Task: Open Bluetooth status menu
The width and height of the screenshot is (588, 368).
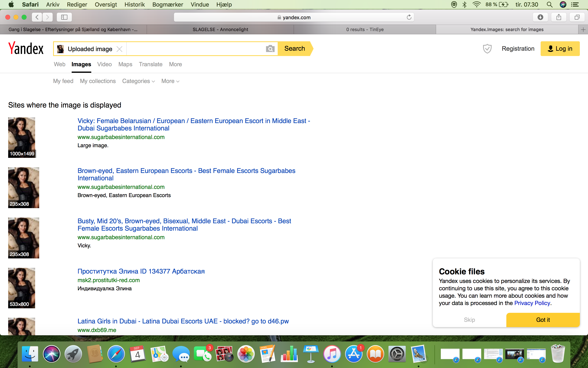Action: click(464, 4)
